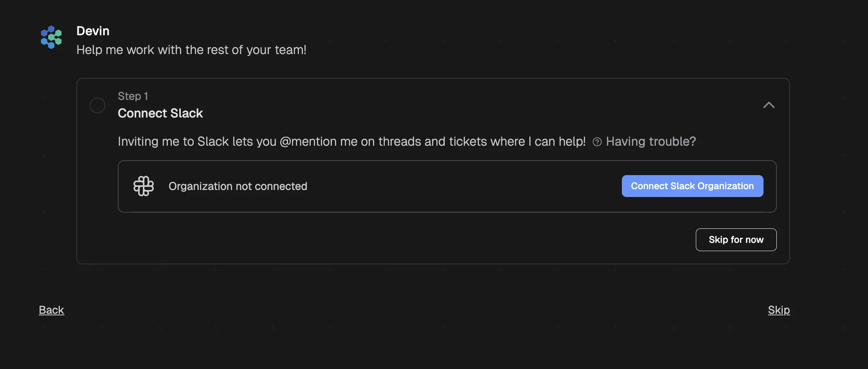
Task: Click the Connect Slack step title
Action: point(160,113)
